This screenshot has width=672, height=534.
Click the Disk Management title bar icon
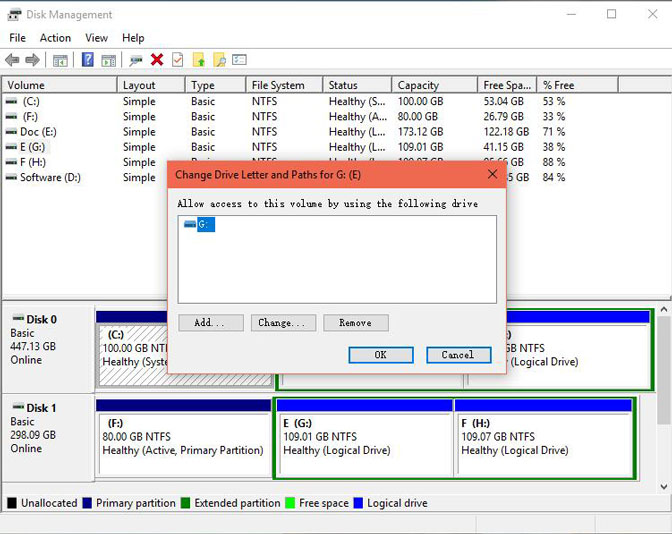point(14,15)
